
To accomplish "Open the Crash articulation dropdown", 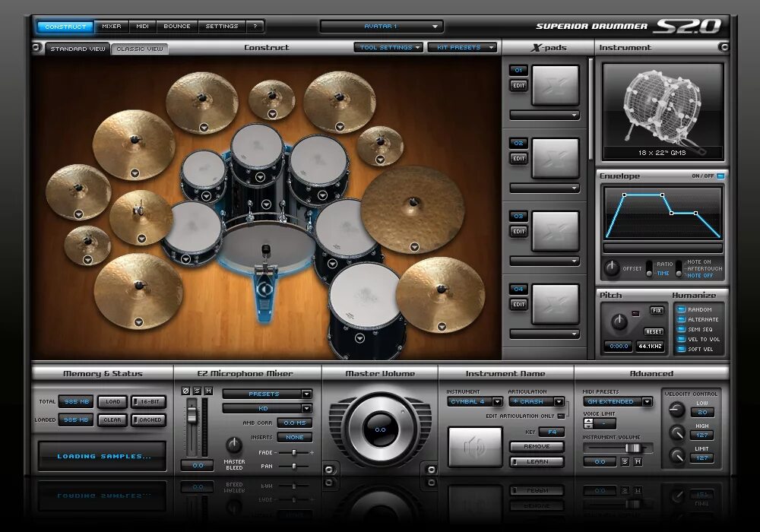I will pyautogui.click(x=537, y=402).
